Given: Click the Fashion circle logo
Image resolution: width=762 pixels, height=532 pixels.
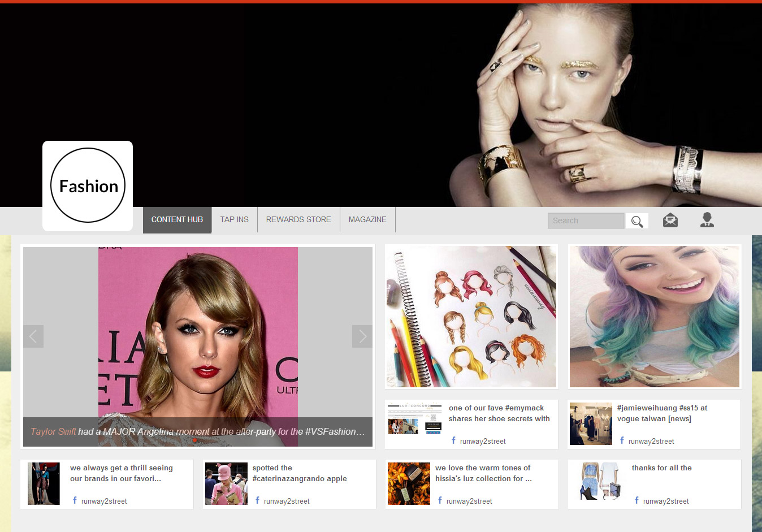Looking at the screenshot, I should 88,185.
